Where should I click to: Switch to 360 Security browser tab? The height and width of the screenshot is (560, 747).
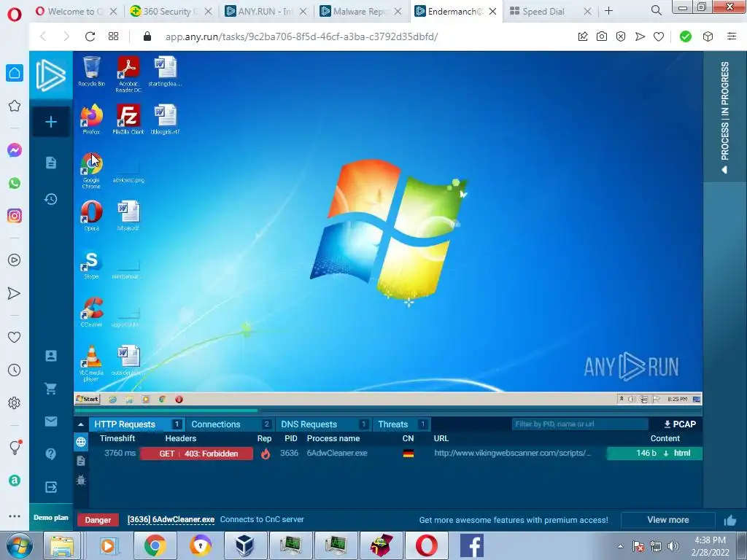tap(171, 12)
